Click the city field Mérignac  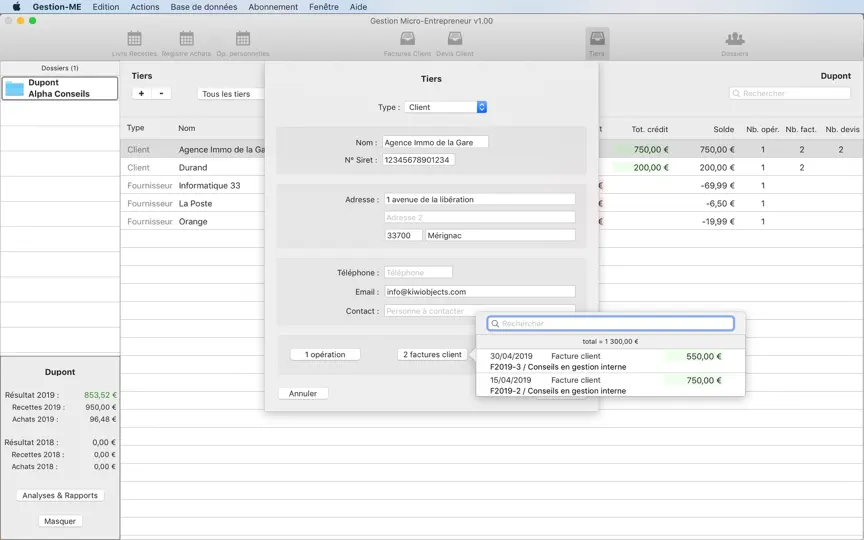coord(500,235)
